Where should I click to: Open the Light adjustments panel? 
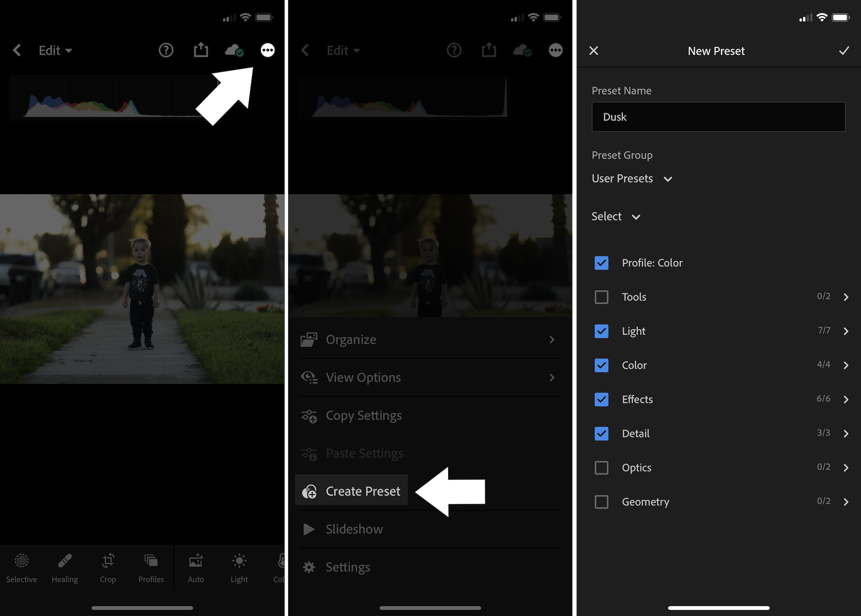[x=239, y=567]
